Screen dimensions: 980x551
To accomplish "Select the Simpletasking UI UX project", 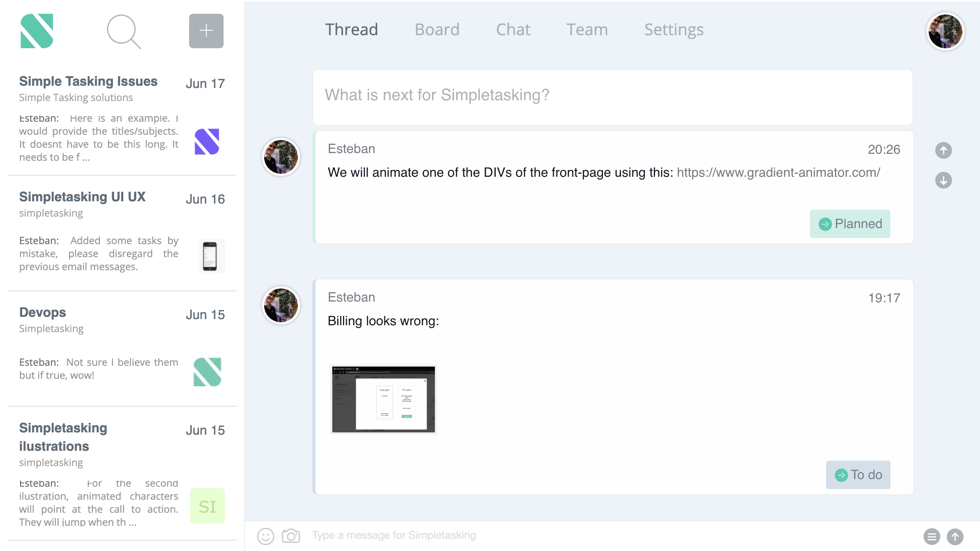I will point(82,197).
